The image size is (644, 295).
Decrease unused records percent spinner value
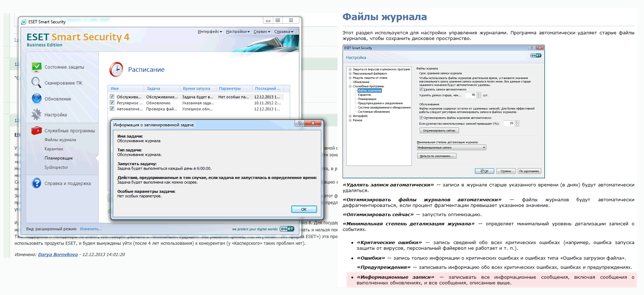point(517,125)
